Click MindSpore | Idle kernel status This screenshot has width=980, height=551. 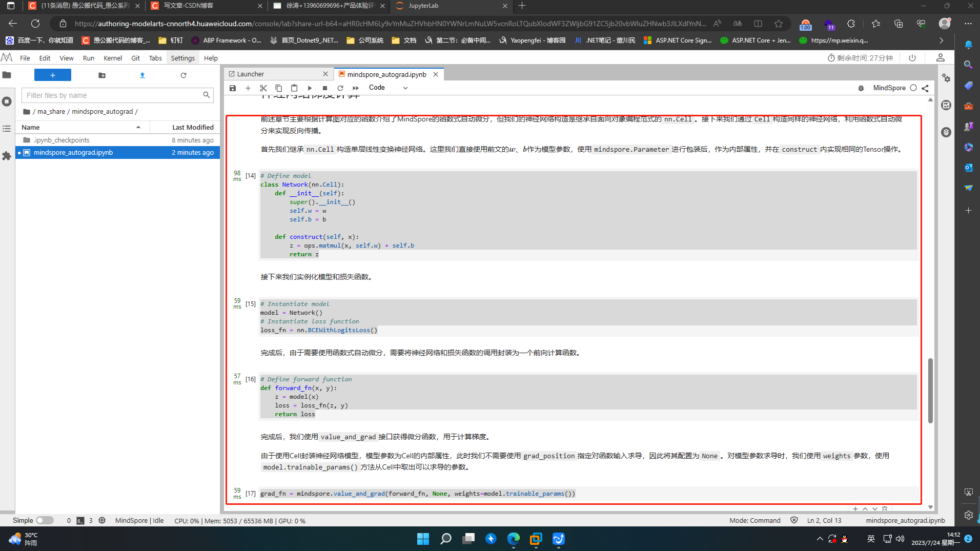(139, 520)
